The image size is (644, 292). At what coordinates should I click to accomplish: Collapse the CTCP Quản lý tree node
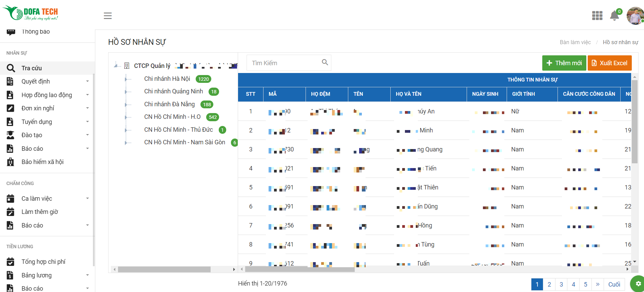116,66
